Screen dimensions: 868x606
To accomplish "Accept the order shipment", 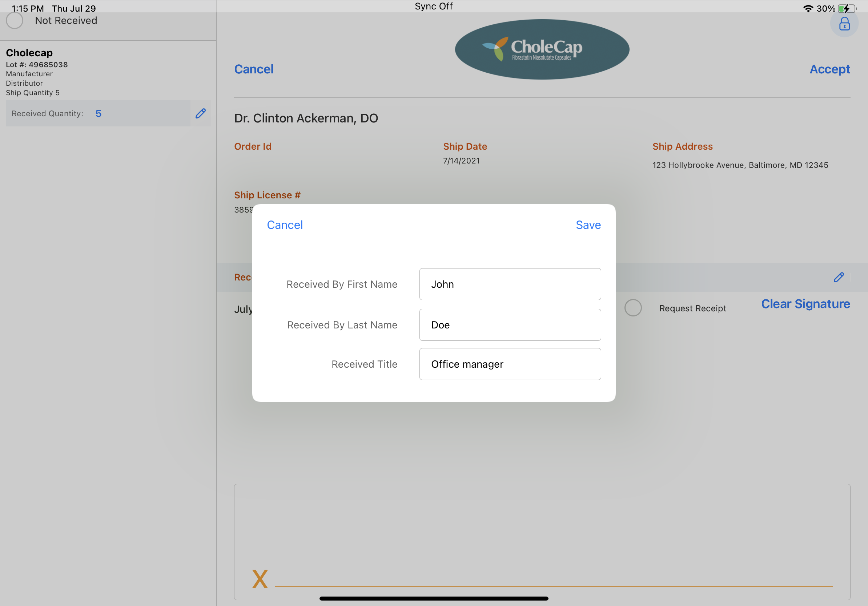I will tap(829, 69).
